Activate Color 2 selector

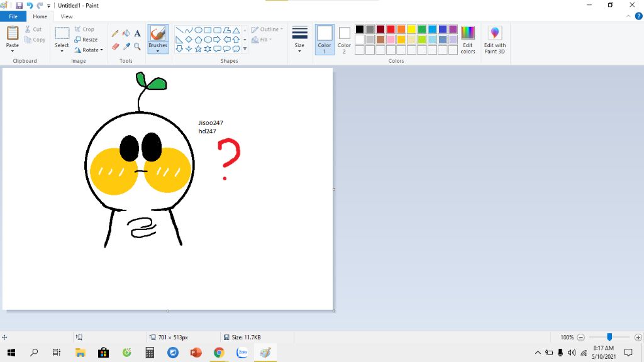(344, 40)
